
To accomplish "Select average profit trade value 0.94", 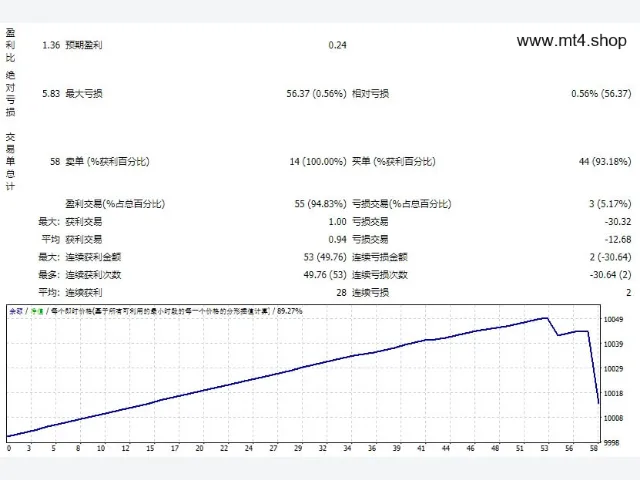I will pyautogui.click(x=337, y=239).
